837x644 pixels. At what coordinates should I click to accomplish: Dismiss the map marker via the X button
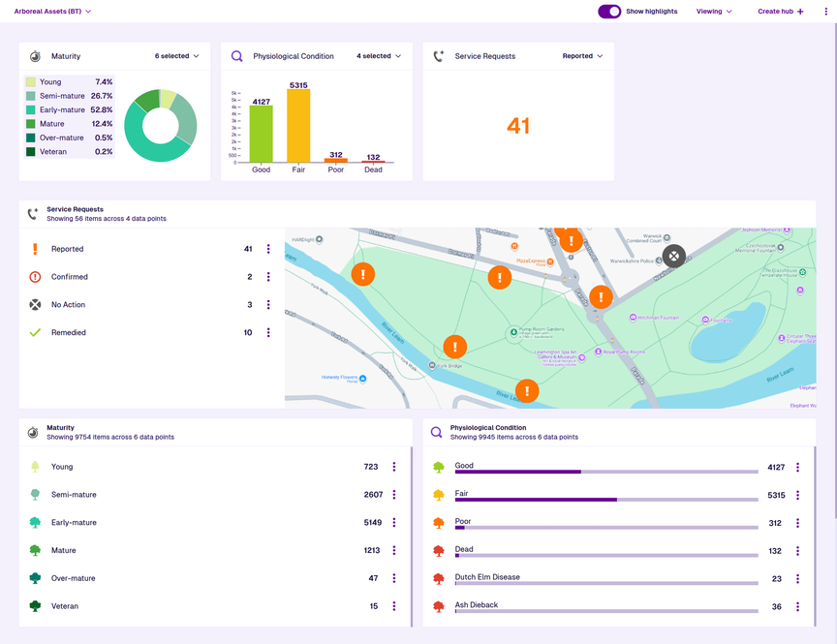coord(674,256)
